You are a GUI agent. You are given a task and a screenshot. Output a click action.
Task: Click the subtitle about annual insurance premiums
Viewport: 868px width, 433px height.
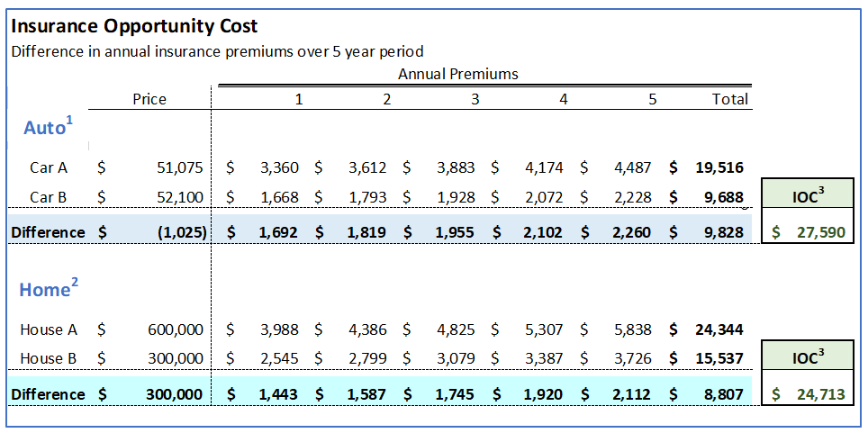pos(216,51)
